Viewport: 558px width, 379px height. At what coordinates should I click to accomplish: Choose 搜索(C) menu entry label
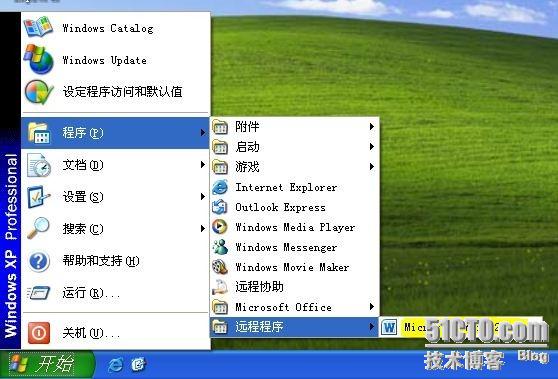pyautogui.click(x=83, y=229)
